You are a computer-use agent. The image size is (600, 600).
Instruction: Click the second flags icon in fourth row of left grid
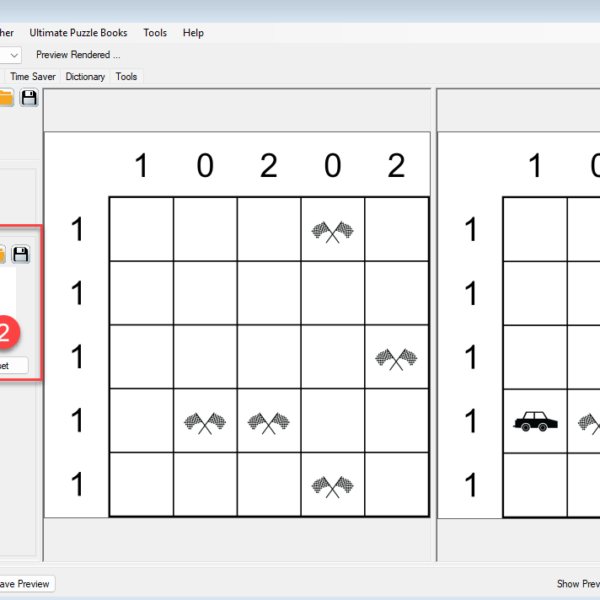click(x=268, y=422)
